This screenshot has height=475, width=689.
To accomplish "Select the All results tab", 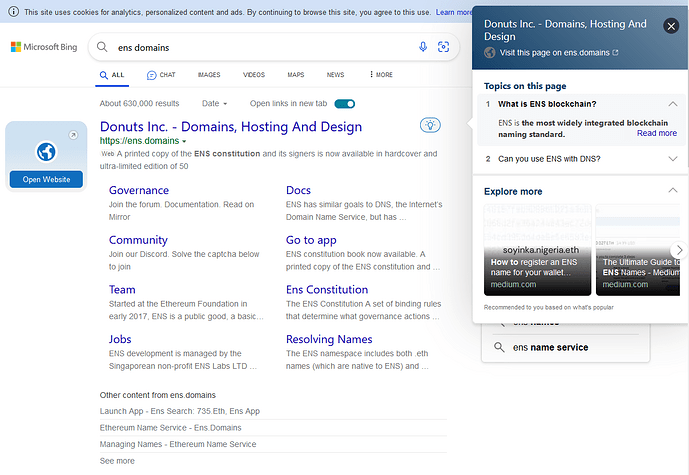I will click(x=112, y=75).
